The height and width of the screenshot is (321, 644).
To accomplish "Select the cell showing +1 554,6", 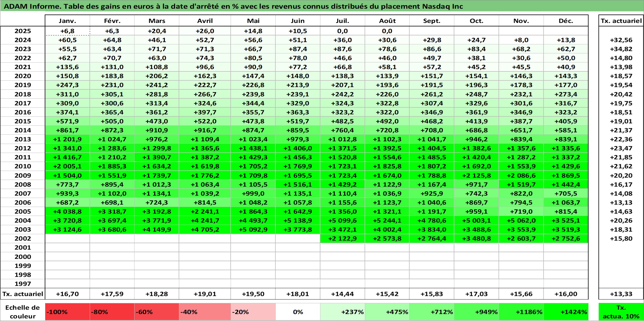I will pos(387,157).
